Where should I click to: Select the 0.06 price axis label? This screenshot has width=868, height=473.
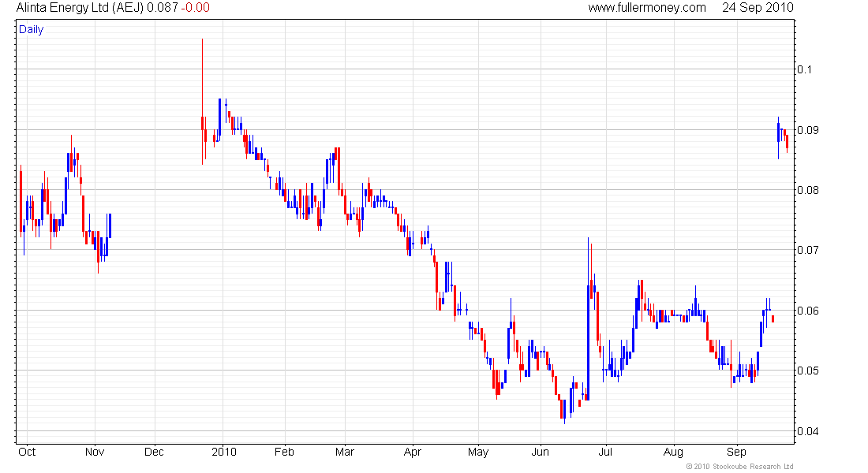[x=808, y=311]
